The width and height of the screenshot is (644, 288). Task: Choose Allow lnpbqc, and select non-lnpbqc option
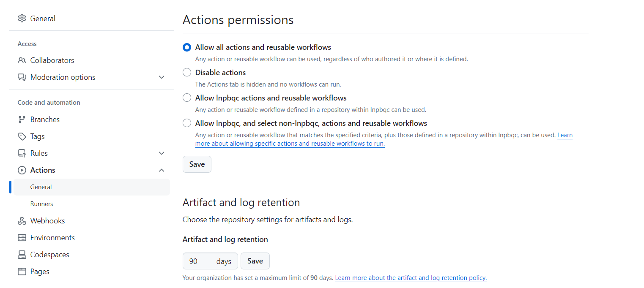point(187,123)
